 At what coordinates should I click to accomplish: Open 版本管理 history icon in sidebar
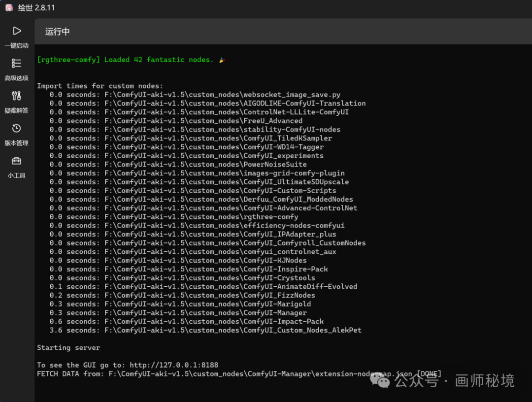(16, 129)
